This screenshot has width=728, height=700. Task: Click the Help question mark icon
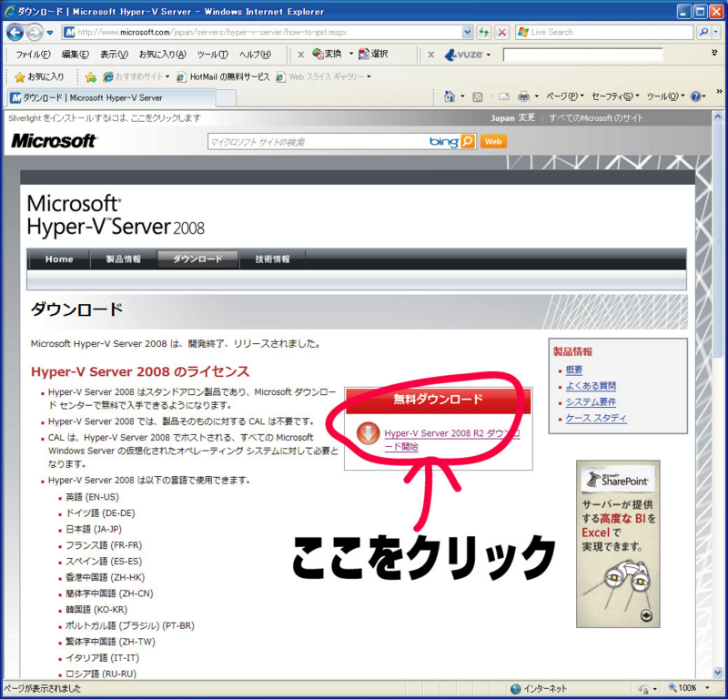[695, 96]
